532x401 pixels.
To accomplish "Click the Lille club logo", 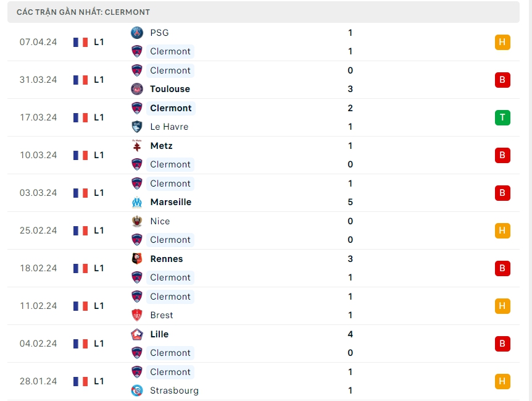I will pos(137,334).
